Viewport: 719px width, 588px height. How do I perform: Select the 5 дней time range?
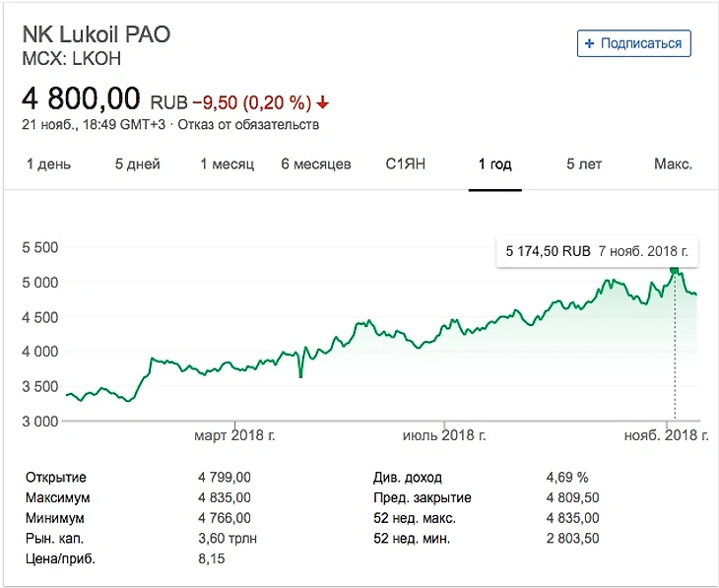point(137,164)
